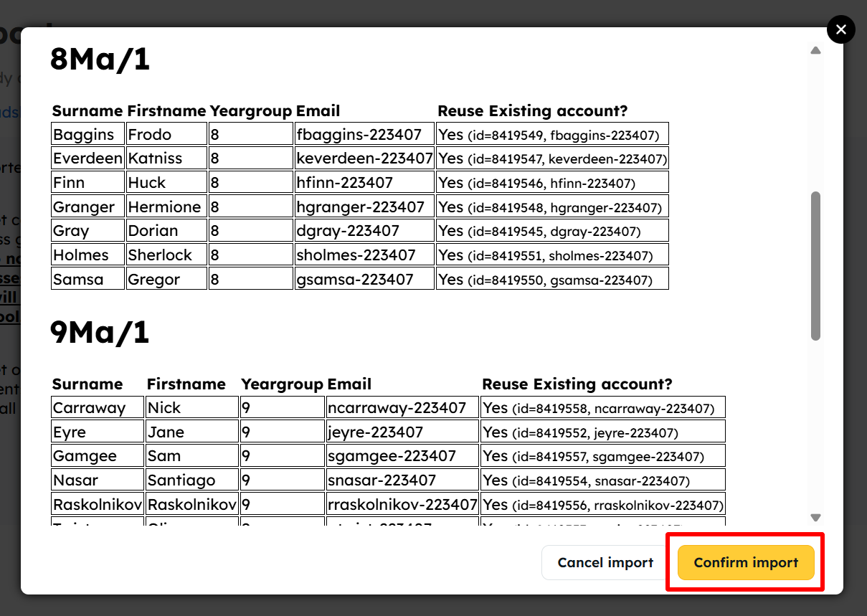867x616 pixels.
Task: Click the Samsa surname cell
Action: pos(88,279)
